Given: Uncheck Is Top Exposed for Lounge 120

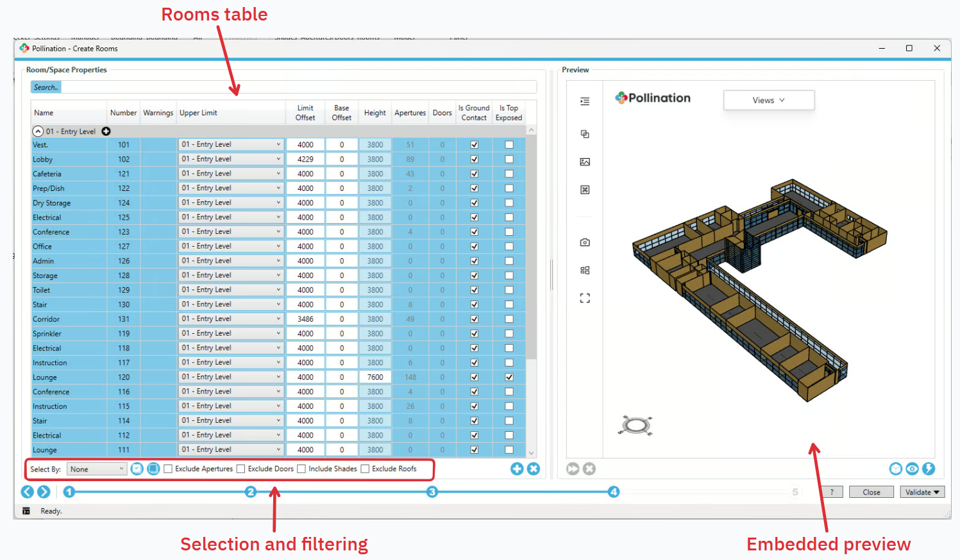Looking at the screenshot, I should pos(509,377).
